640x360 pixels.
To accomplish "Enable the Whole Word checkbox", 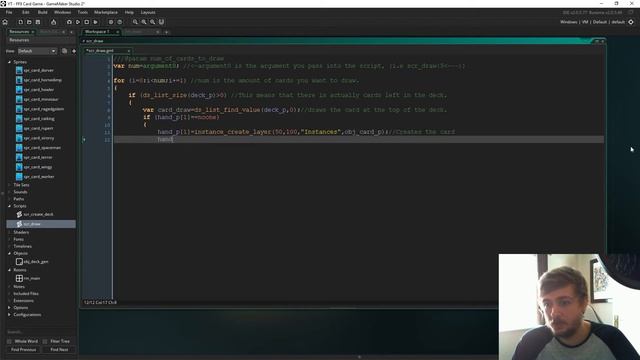I will pos(9,341).
